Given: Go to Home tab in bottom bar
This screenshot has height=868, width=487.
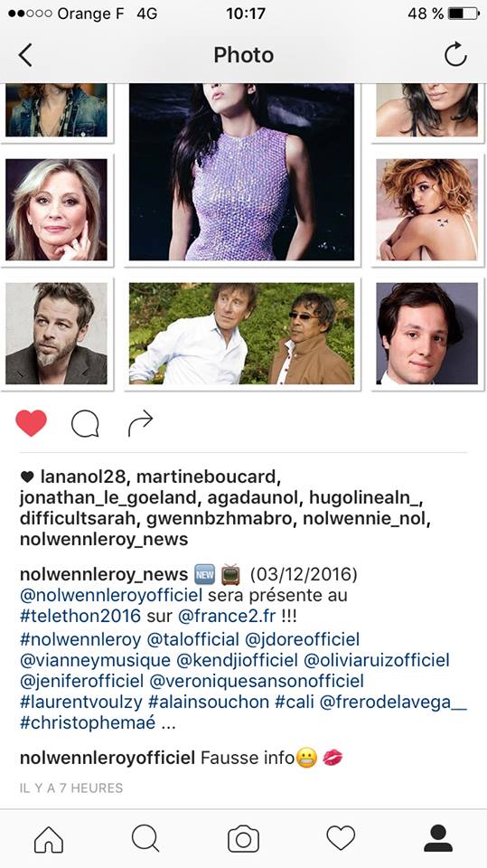Looking at the screenshot, I should tap(49, 839).
